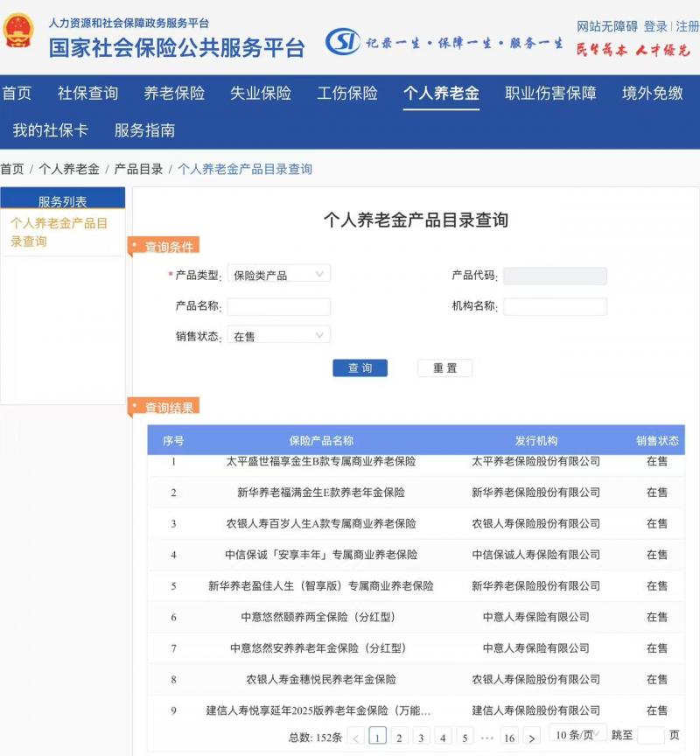Screen dimensions: 700x756
Task: Click the 跳至 page jump input box
Action: [x=651, y=735]
